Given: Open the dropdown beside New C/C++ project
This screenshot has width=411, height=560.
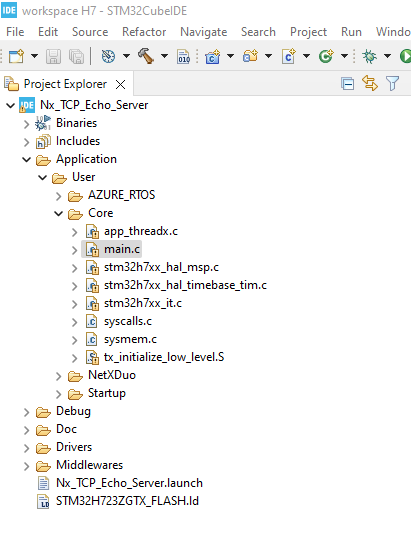Looking at the screenshot, I should [230, 56].
